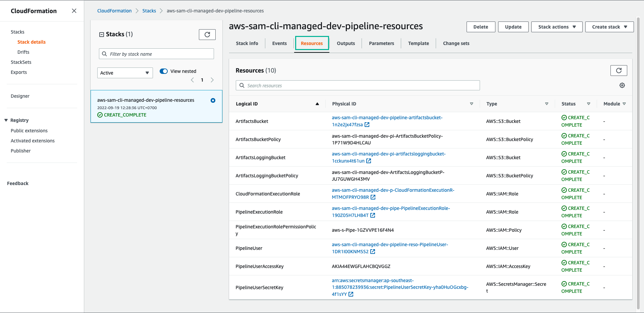This screenshot has height=313, width=644.
Task: Switch to the Parameters tab
Action: pos(381,43)
